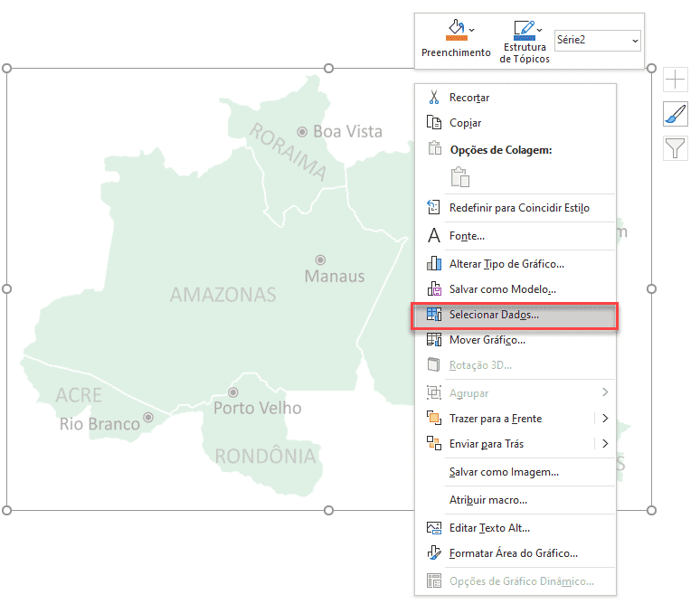Choose Mover Gráfico... entry
Screen dimensions: 700x604
tap(516, 340)
